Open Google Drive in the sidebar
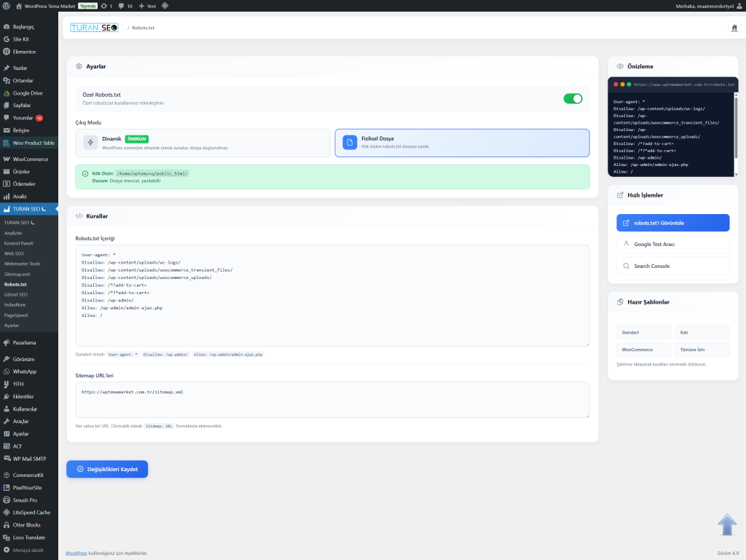Image resolution: width=746 pixels, height=560 pixels. tap(28, 93)
